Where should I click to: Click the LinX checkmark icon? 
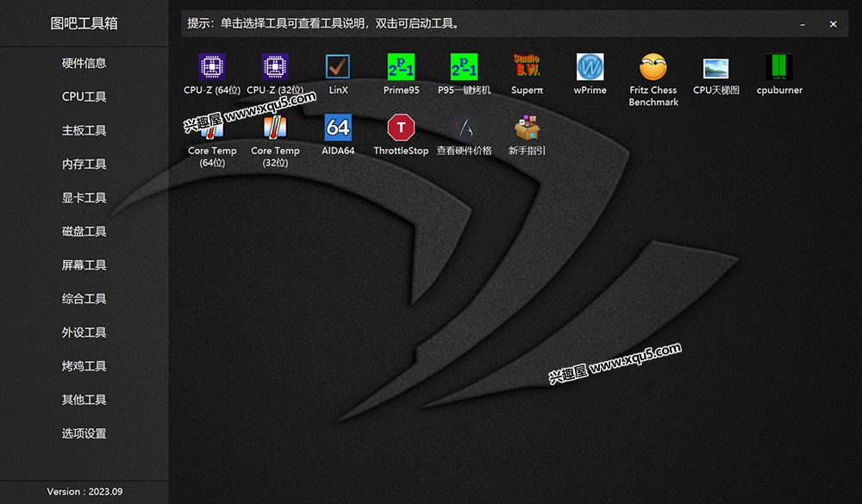coord(338,67)
